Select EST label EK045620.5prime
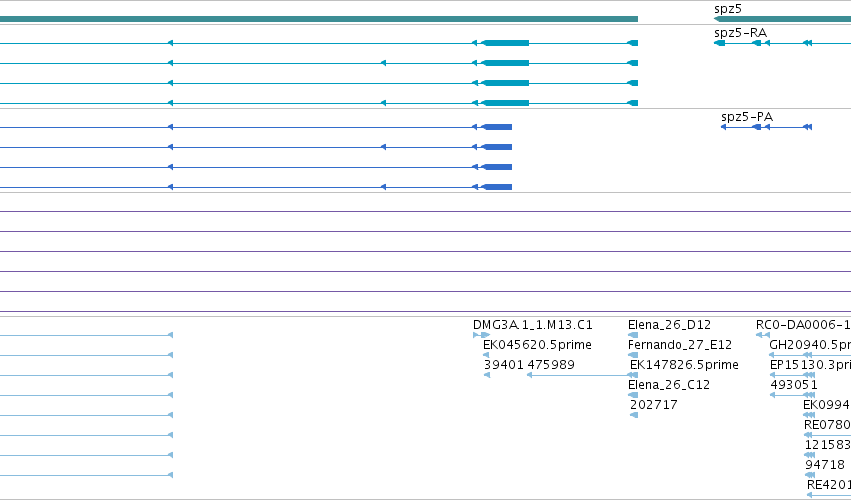 click(x=537, y=345)
